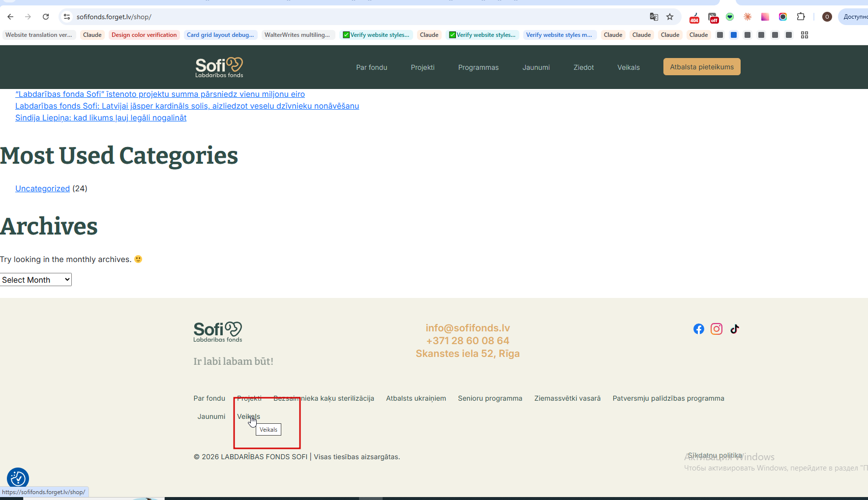Screen dimensions: 868x500
Task: Open the Uncategorized category link
Action: 42,188
